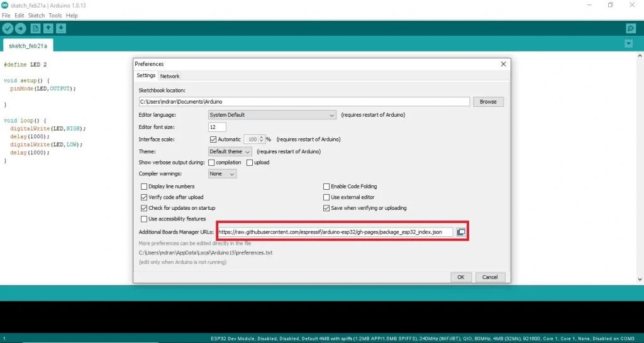
Task: Confirm preferences with OK button
Action: point(461,278)
